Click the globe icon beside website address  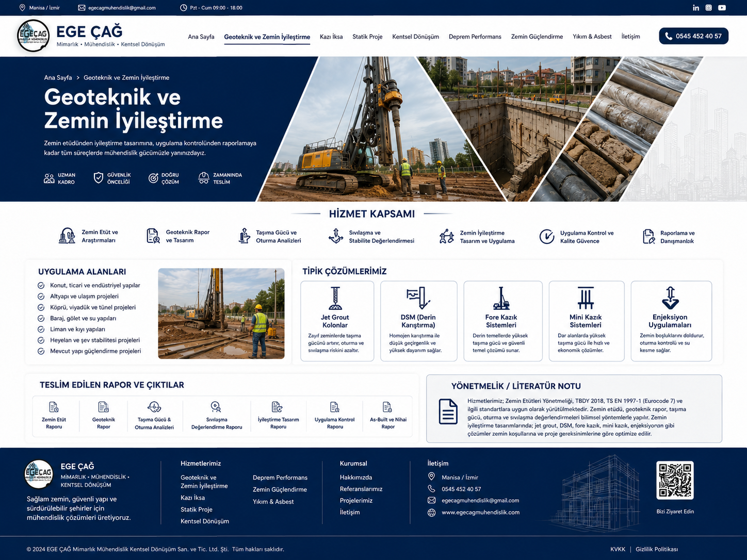pyautogui.click(x=432, y=513)
